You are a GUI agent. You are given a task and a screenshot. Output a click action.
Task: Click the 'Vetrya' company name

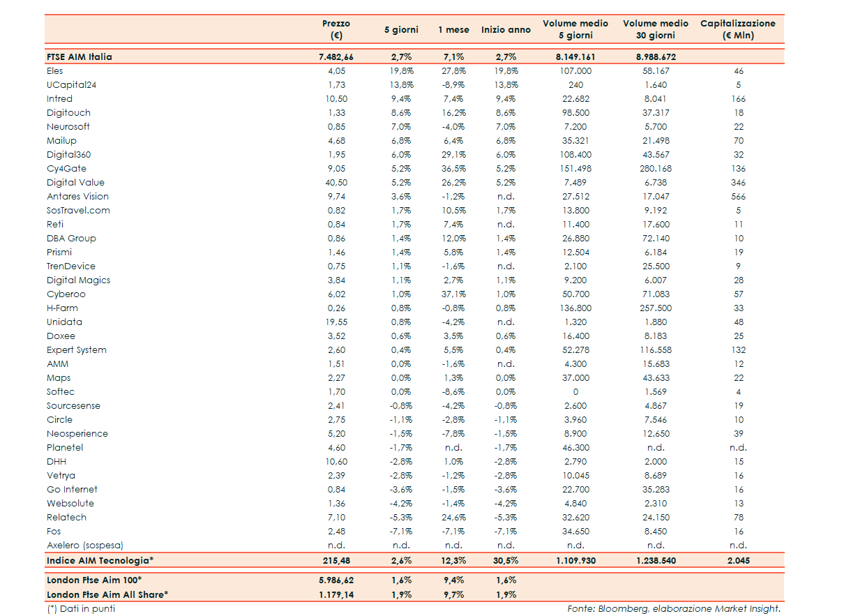click(x=61, y=476)
